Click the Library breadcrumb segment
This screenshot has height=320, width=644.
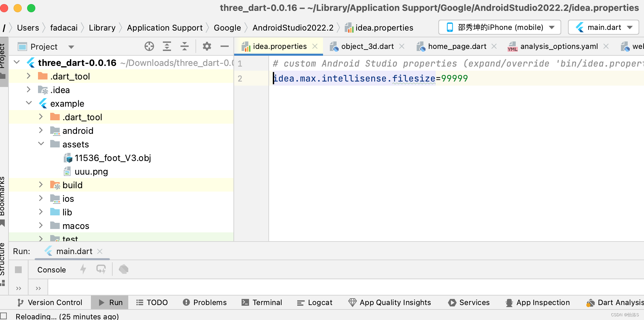[x=102, y=28]
